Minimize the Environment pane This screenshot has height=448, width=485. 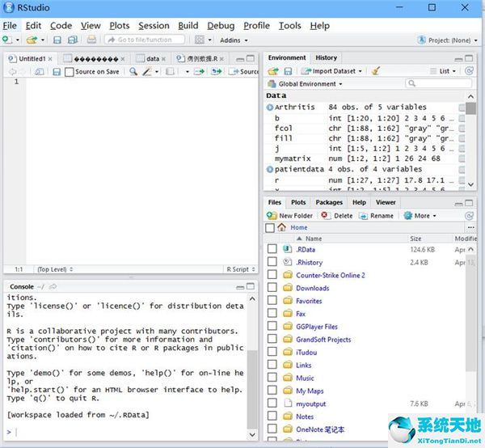(x=458, y=59)
